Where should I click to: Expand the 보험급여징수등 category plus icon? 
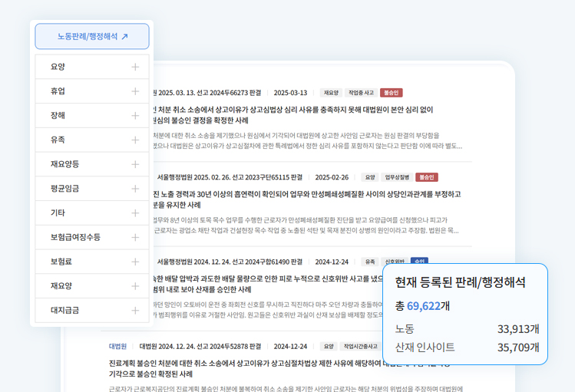pos(135,237)
